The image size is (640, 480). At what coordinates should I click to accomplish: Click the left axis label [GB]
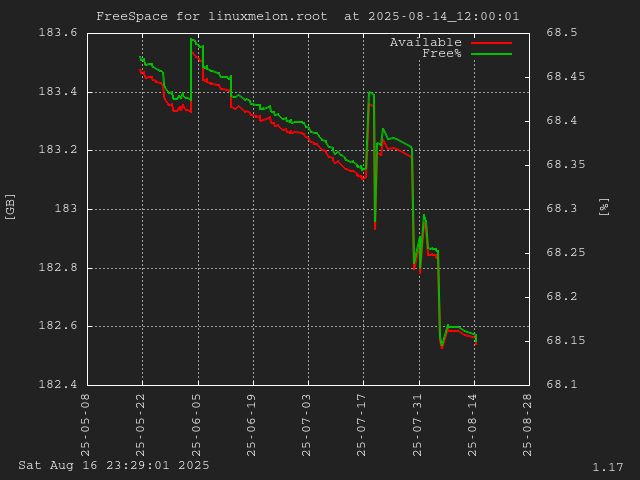(x=11, y=207)
